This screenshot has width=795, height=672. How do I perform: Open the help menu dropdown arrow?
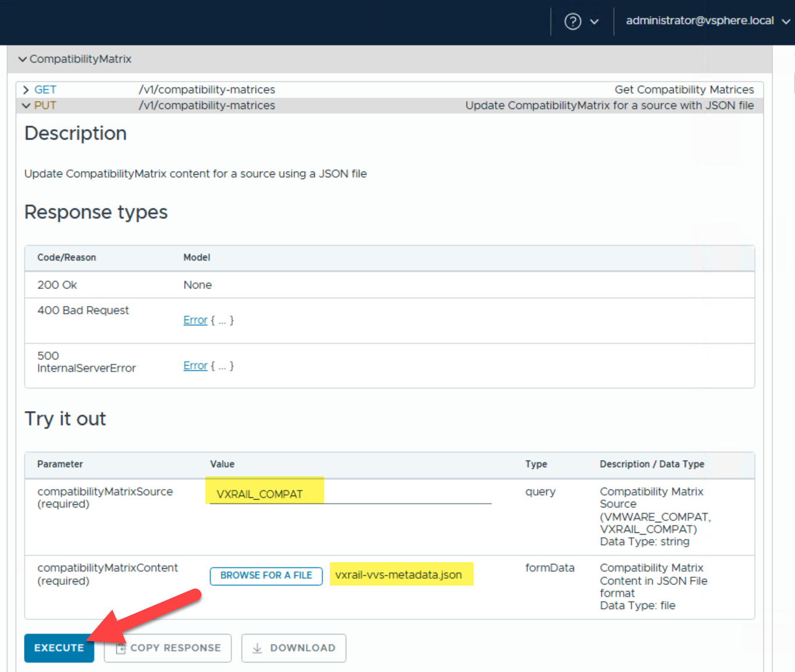point(594,22)
